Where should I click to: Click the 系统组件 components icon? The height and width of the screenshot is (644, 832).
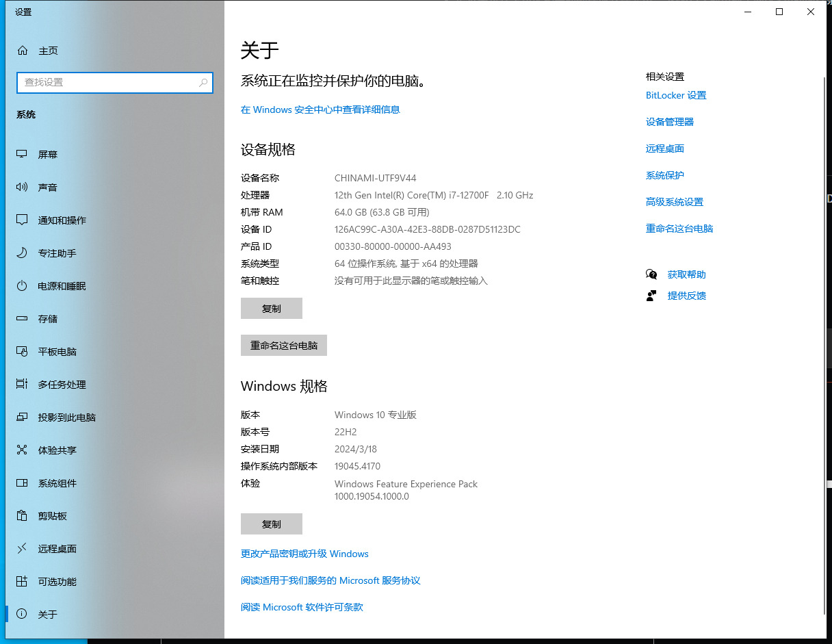22,483
